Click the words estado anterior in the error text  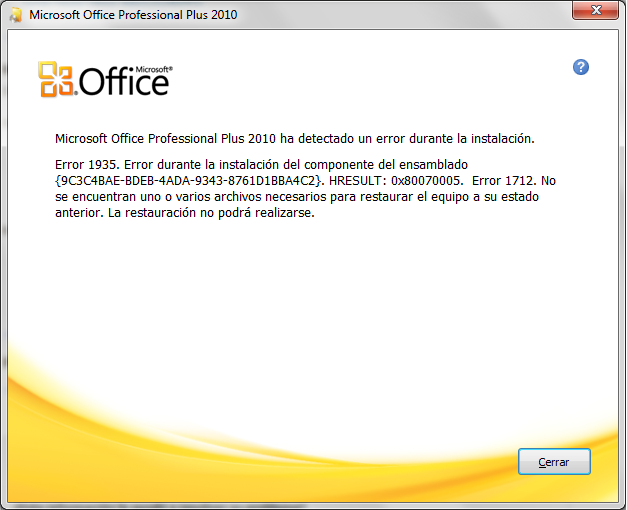(297, 205)
